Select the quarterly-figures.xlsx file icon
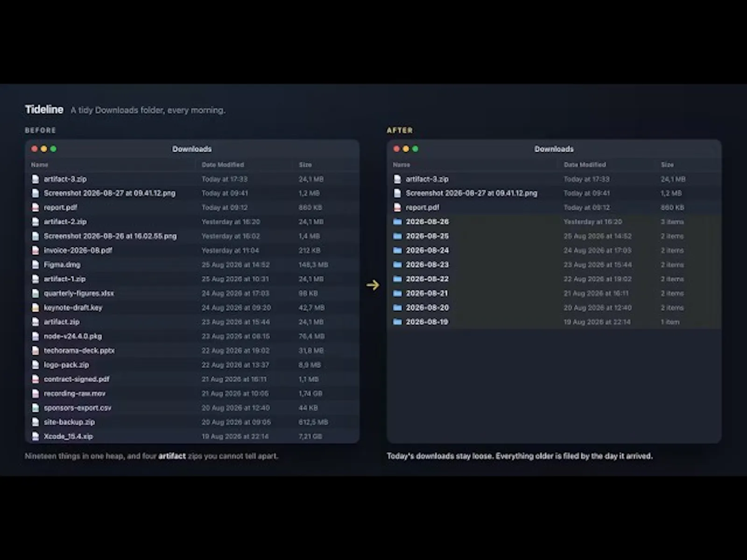The width and height of the screenshot is (747, 560). (35, 294)
